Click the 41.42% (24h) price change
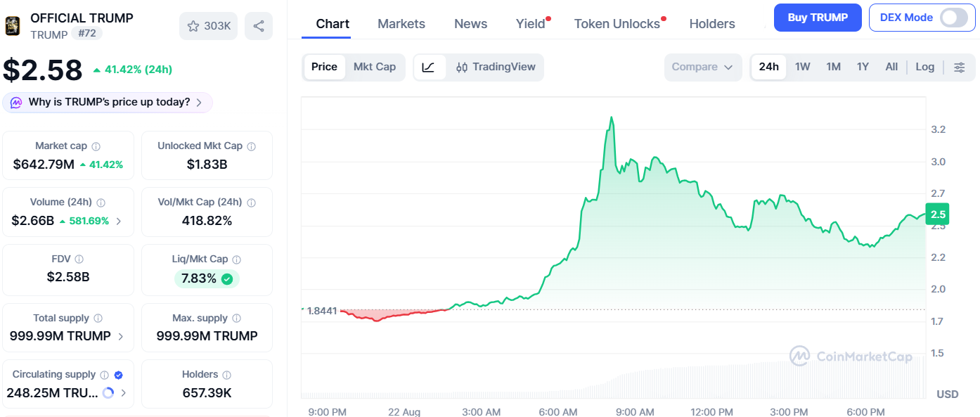Viewport: 980px width, 417px height. coord(133,70)
